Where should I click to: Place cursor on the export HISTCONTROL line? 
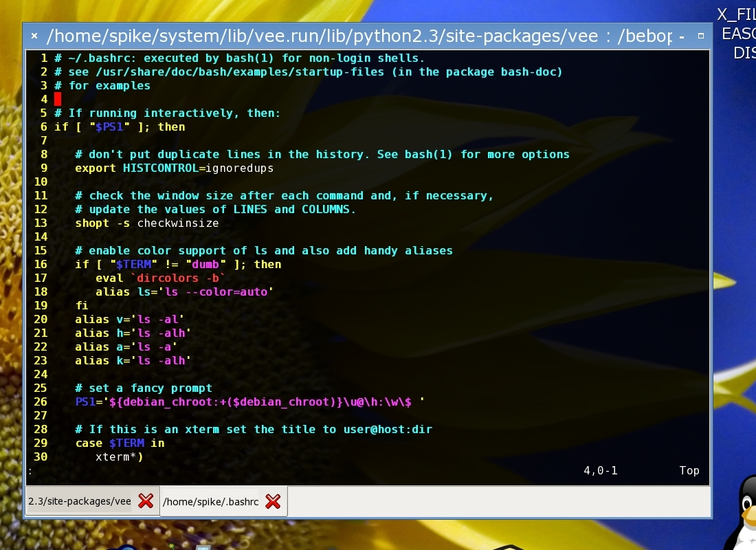click(x=174, y=168)
